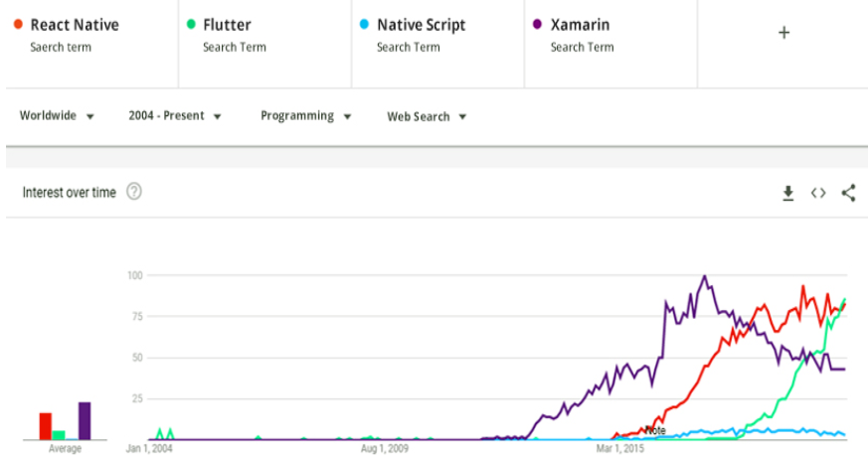868x456 pixels.
Task: Edit the Native Script search term
Action: coord(421,24)
